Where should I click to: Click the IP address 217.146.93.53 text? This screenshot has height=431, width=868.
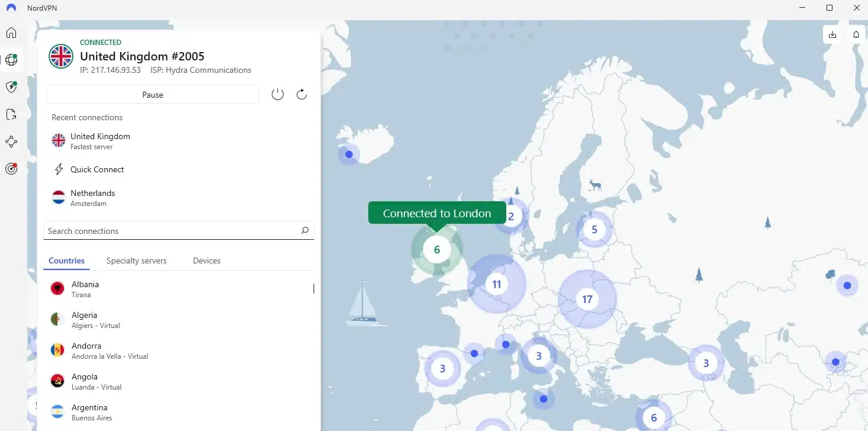(110, 70)
